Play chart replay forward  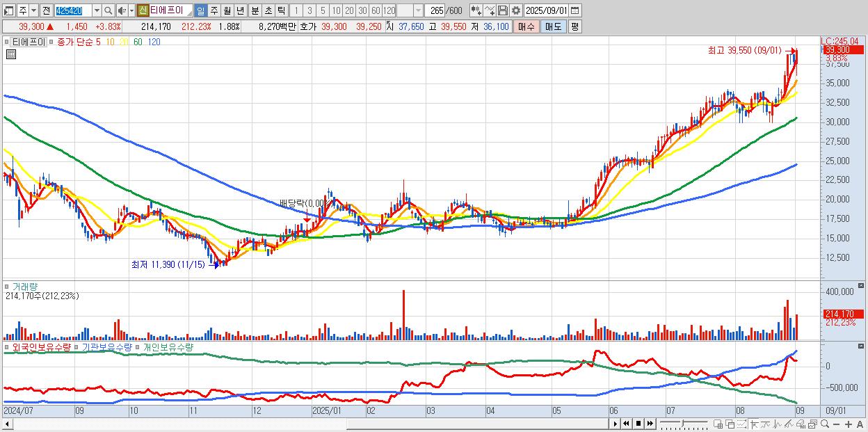tap(616, 424)
